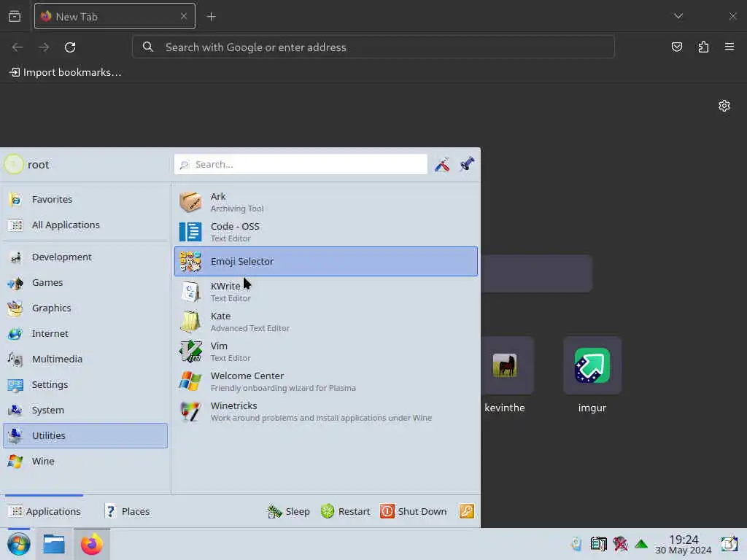This screenshot has height=560, width=747.
Task: Launch Code - OSS text editor
Action: pos(326,232)
